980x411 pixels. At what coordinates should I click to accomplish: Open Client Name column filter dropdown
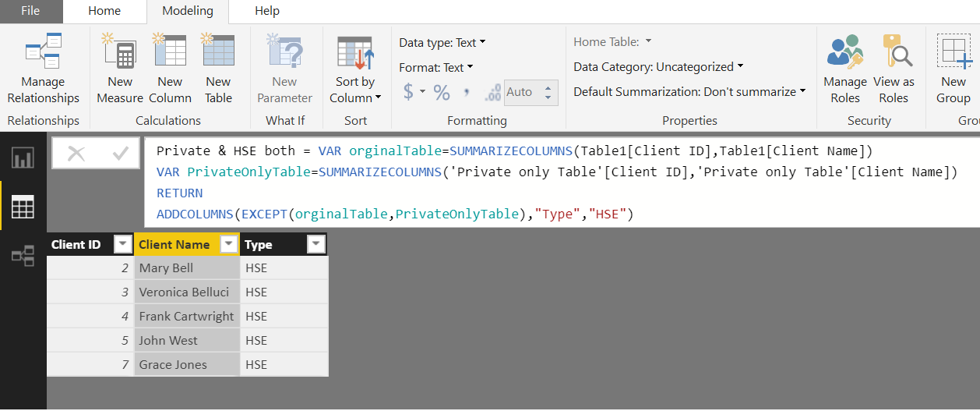[228, 245]
